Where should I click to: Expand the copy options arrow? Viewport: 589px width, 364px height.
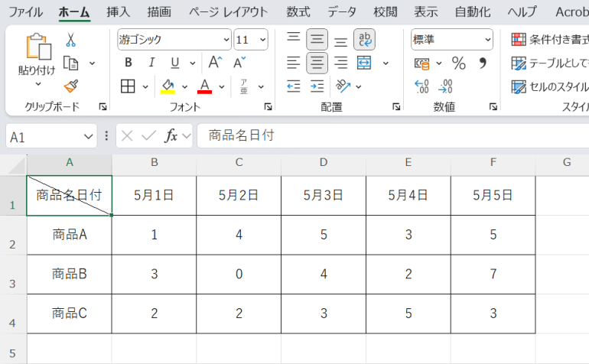coord(92,63)
